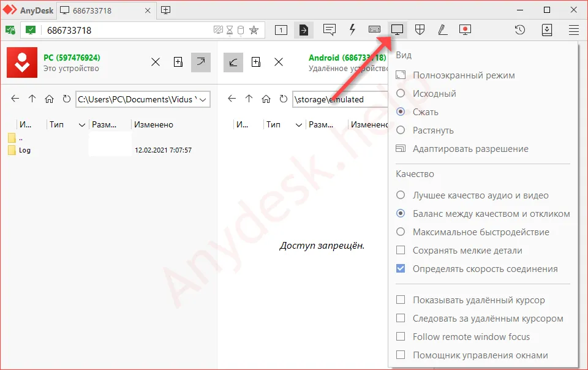The height and width of the screenshot is (370, 588).
Task: Open the lightning bolt actions menu
Action: point(352,29)
